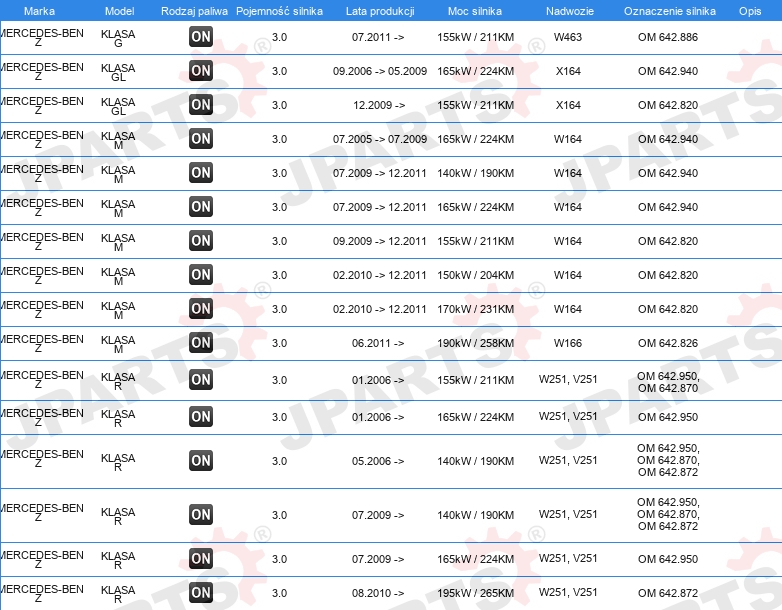Select ON diesel icon in the 12.2009 -> row
This screenshot has width=782, height=610.
(x=201, y=104)
